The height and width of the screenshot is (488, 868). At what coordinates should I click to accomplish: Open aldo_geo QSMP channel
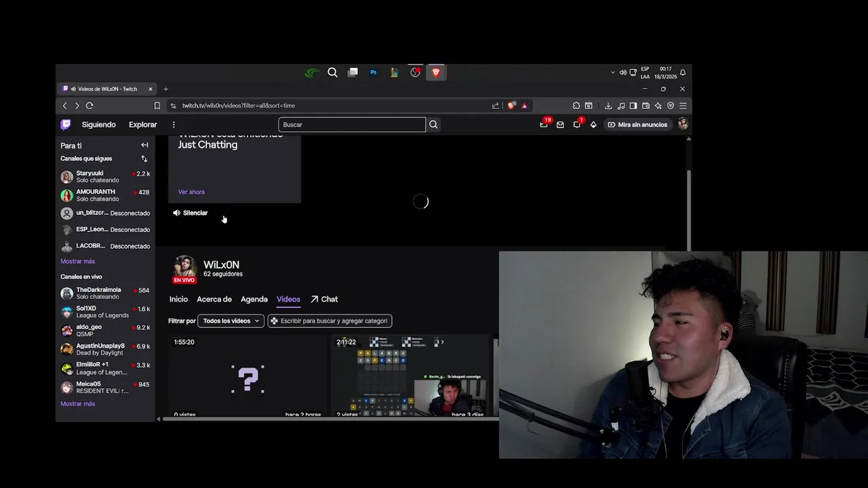tap(105, 330)
